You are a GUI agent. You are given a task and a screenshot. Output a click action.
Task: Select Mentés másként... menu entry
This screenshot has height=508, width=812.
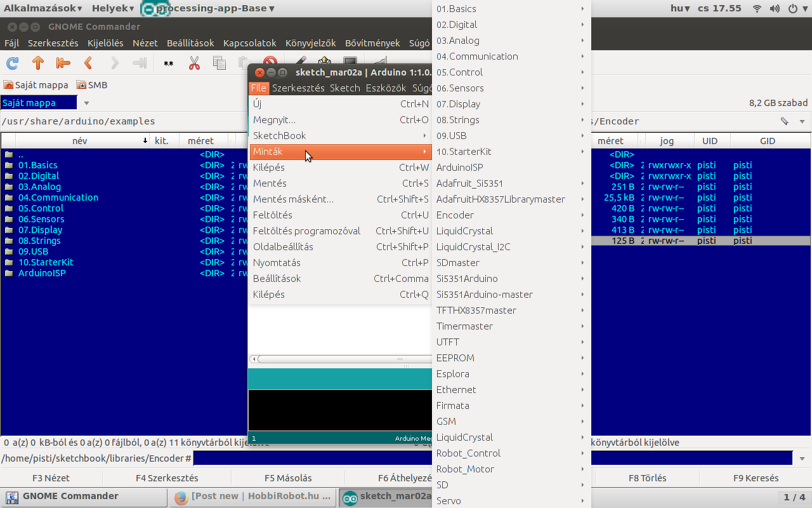coord(341,199)
